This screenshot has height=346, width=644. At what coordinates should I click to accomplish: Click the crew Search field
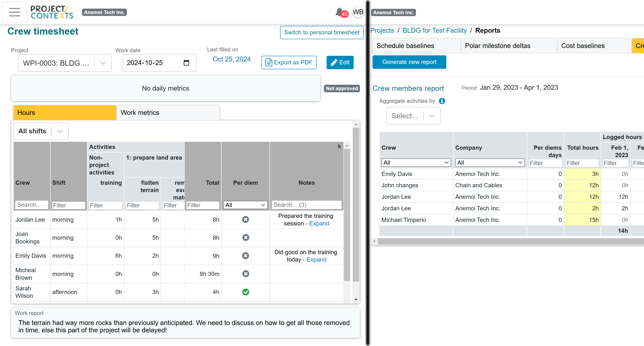coord(31,205)
